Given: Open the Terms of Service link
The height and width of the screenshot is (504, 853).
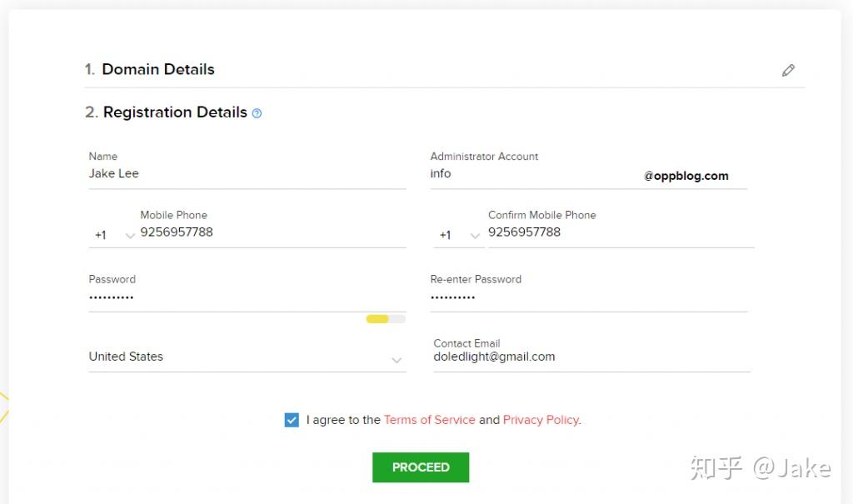Looking at the screenshot, I should (429, 420).
